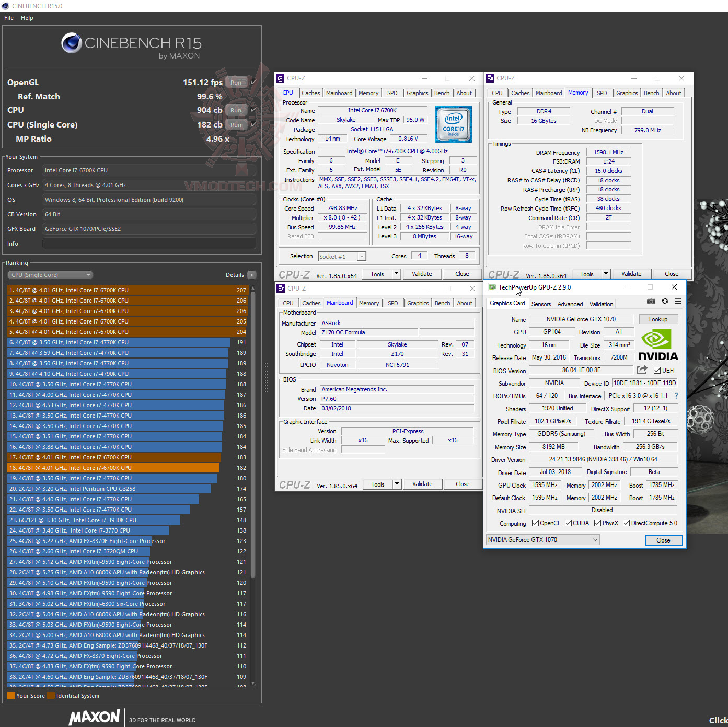Toggle the OpenGL test checkbox
The image size is (728, 727).
click(253, 82)
